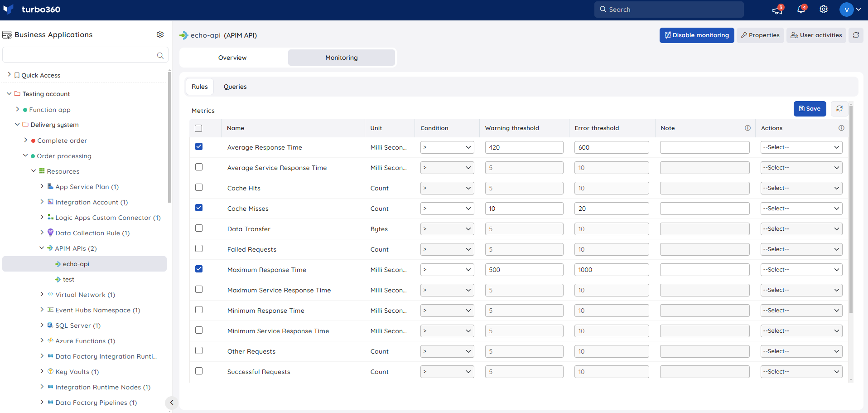Open settings gear in top bar
The height and width of the screenshot is (413, 868).
824,10
